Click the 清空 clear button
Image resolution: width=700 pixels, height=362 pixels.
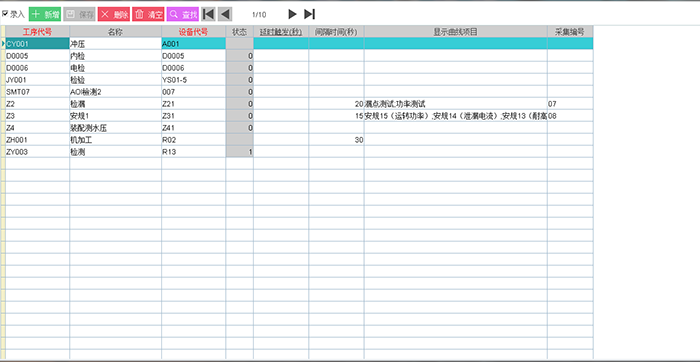[148, 14]
